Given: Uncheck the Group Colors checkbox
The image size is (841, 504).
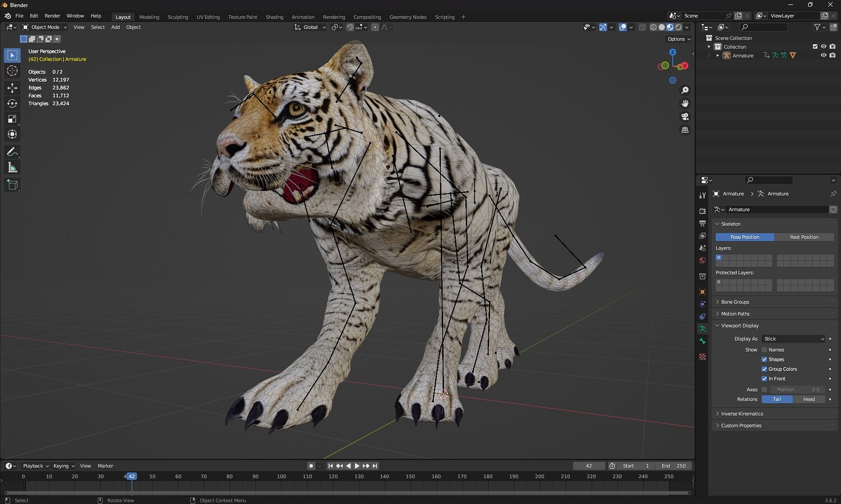Looking at the screenshot, I should 764,369.
